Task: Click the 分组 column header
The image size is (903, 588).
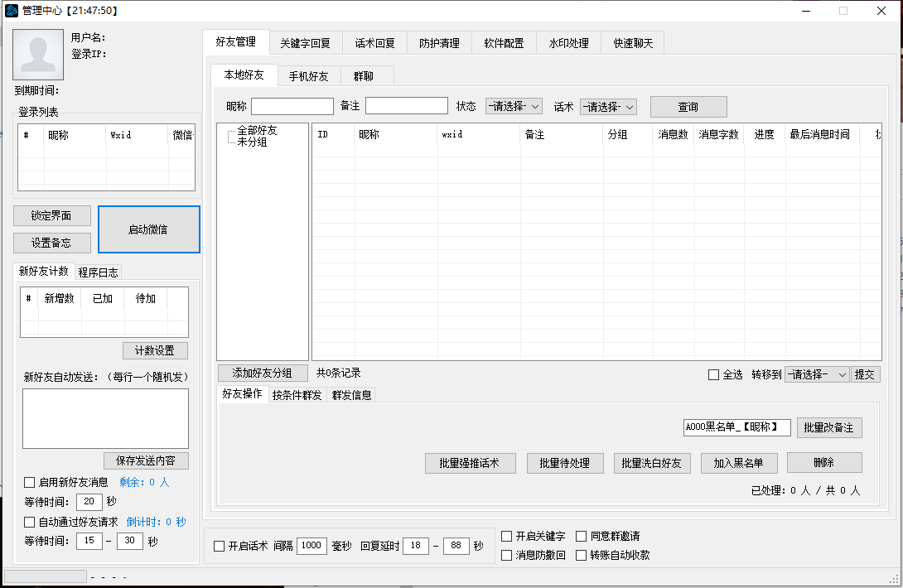Action: tap(628, 134)
